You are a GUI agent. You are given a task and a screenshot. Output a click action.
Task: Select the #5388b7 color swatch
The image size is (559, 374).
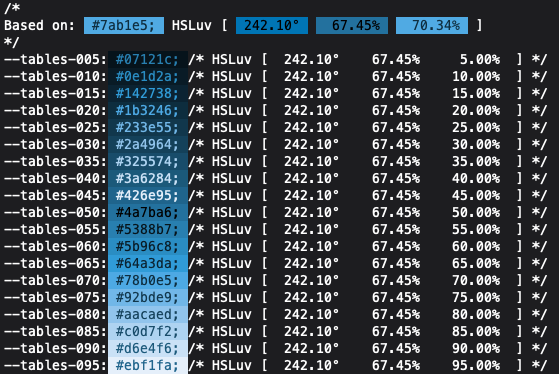pos(148,230)
